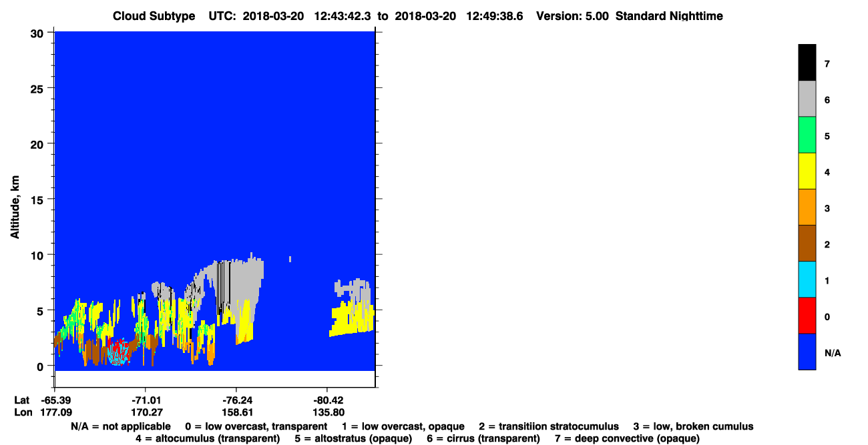The image size is (868, 445).
Task: Click the longitude value 158.61
Action: [x=238, y=412]
